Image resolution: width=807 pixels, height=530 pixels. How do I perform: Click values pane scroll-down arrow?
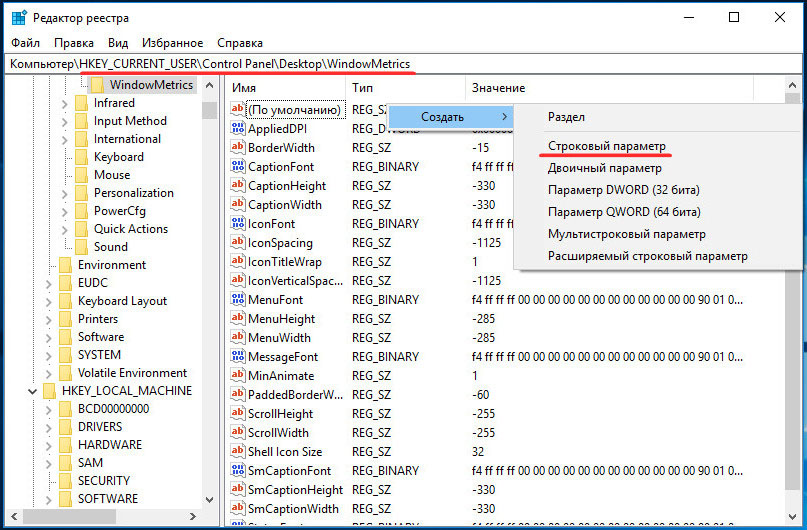pos(793,517)
